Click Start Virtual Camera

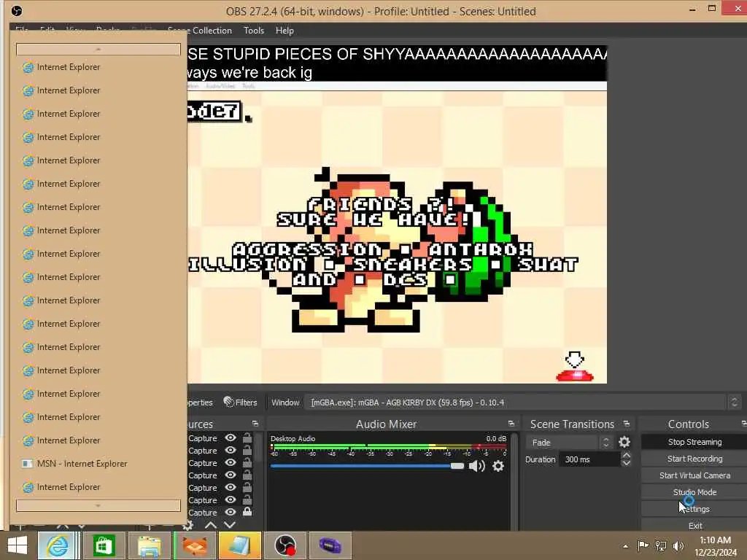694,475
